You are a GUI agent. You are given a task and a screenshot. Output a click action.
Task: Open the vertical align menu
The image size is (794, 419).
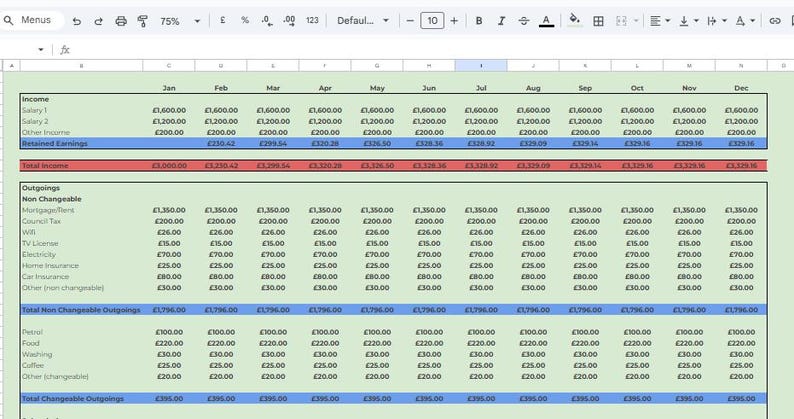pyautogui.click(x=689, y=21)
